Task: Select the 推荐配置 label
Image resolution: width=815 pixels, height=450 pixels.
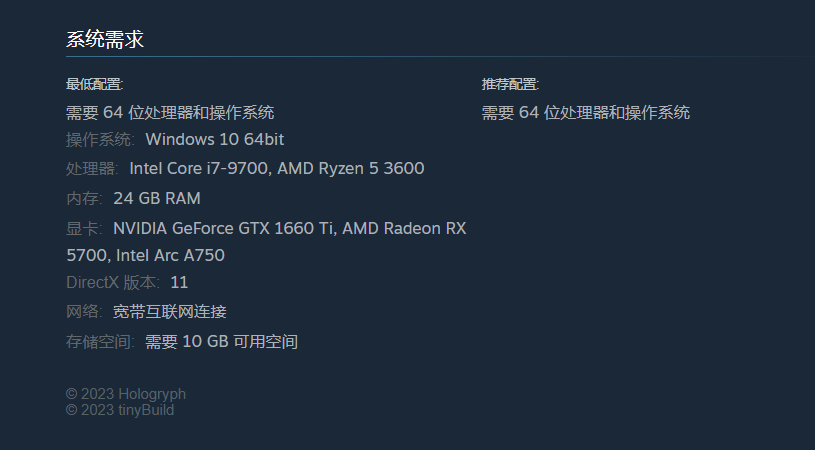Action: [510, 84]
